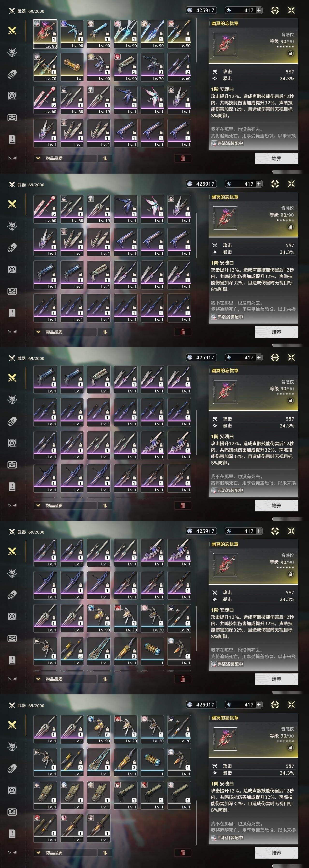The image size is (309, 868).
Task: Open the crossed-swords weapon tab beside the Lv. 80 weapon
Action: [x=12, y=31]
